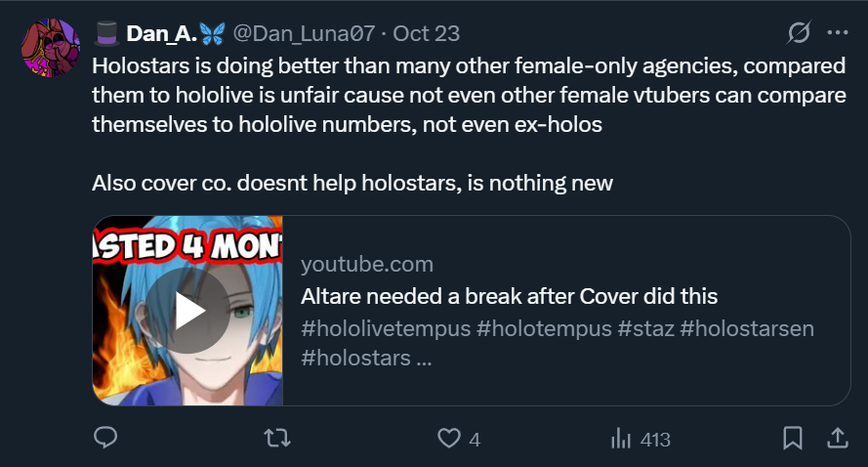Open the Oct 23 post timestamp

click(x=427, y=34)
